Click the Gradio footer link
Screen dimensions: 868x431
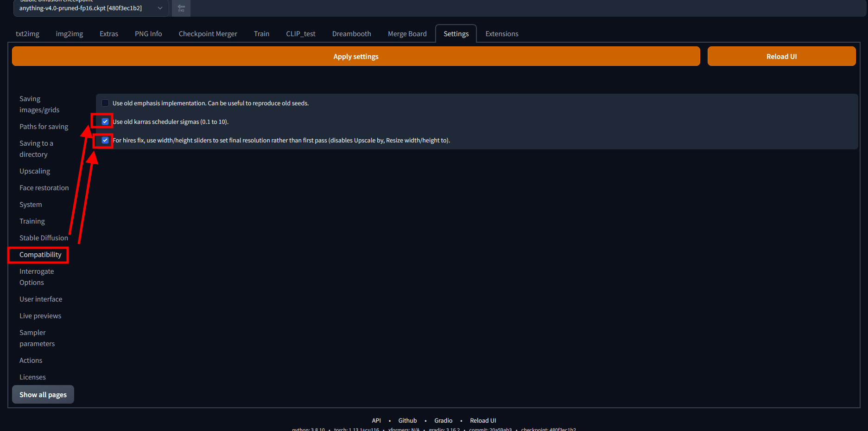tap(443, 420)
